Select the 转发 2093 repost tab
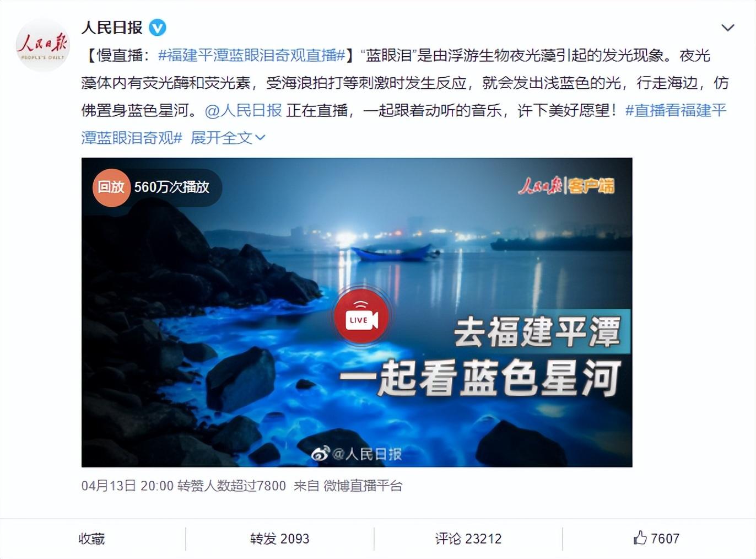 click(280, 539)
